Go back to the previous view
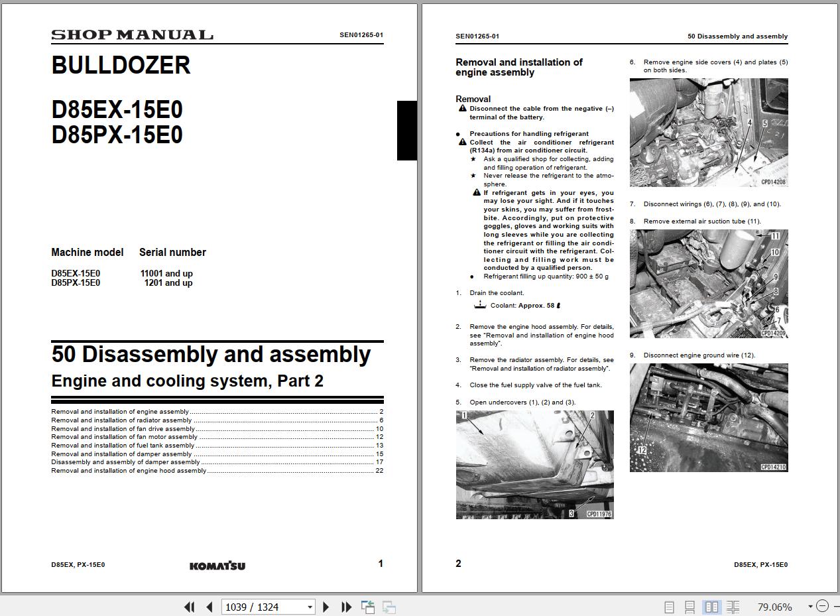 tap(368, 607)
